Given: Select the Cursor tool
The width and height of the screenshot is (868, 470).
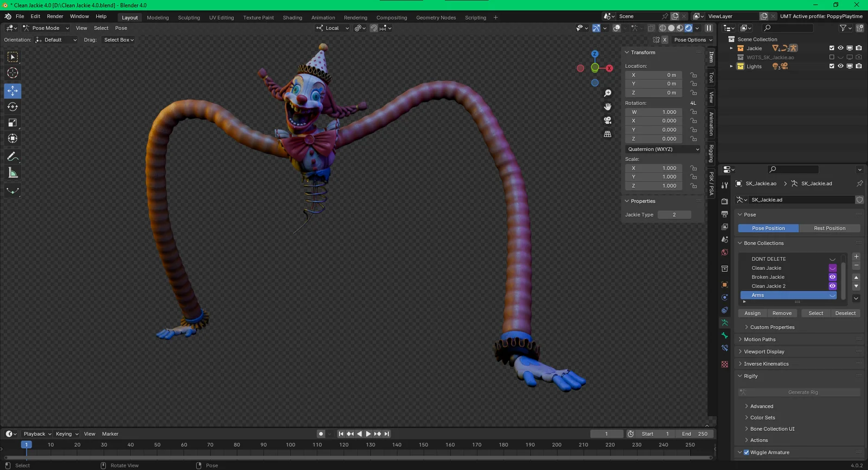Looking at the screenshot, I should (x=12, y=73).
